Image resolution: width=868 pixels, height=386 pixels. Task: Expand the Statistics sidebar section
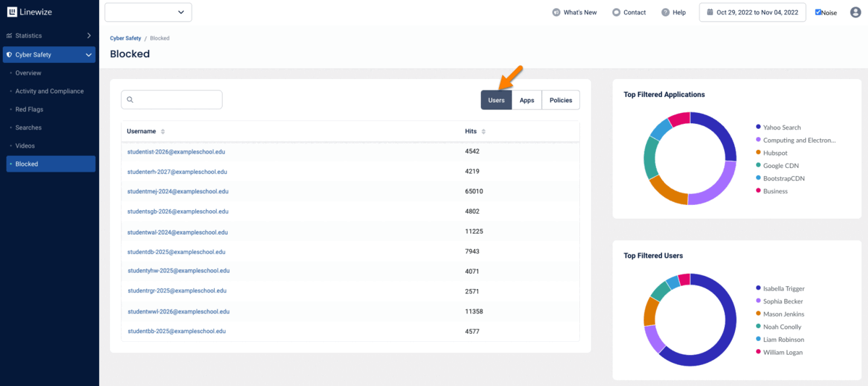tap(88, 35)
